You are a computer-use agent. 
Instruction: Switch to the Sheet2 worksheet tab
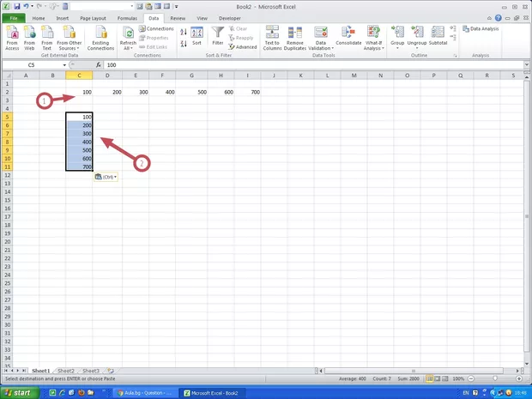66,371
